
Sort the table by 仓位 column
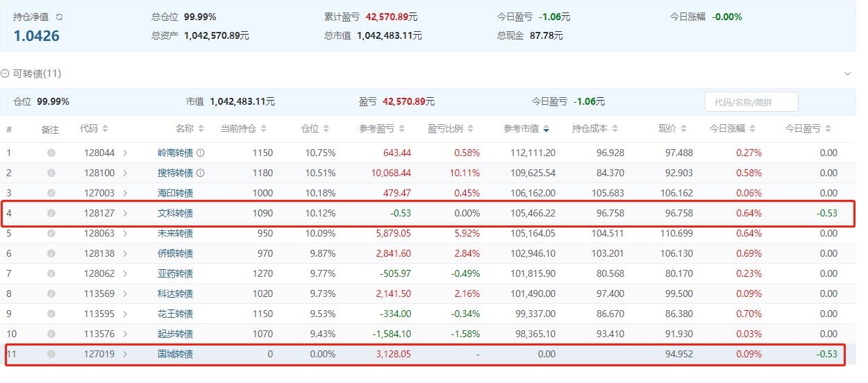(x=326, y=128)
